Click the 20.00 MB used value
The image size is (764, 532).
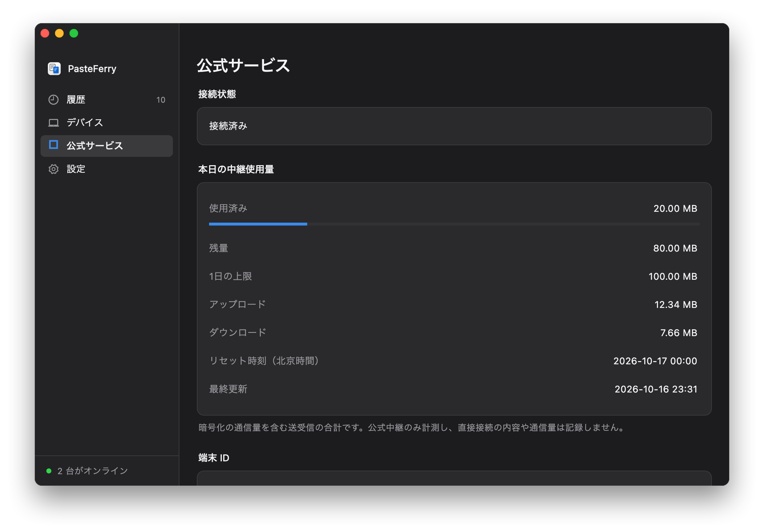[675, 209]
